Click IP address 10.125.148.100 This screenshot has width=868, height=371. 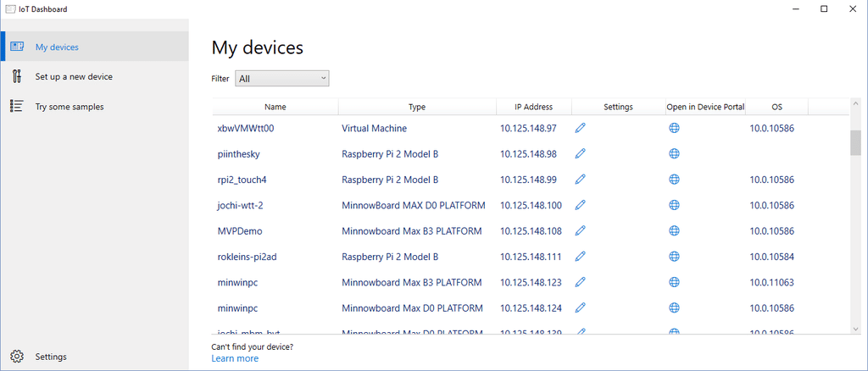(531, 205)
